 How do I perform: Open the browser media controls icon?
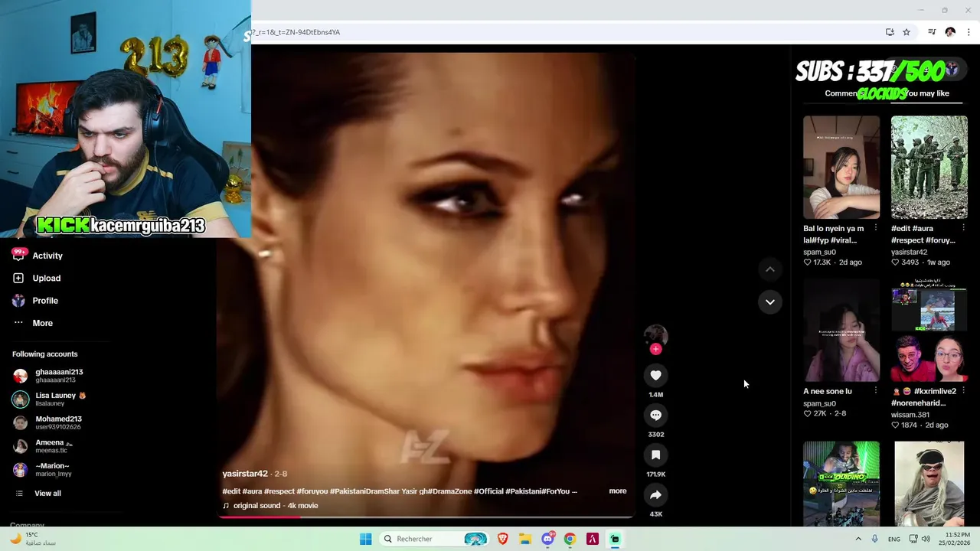[932, 32]
